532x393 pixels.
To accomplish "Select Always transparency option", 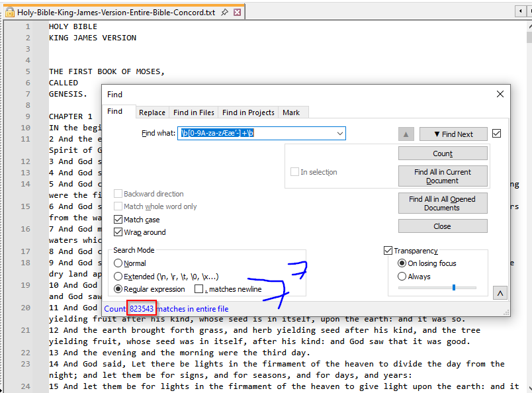I will point(402,277).
